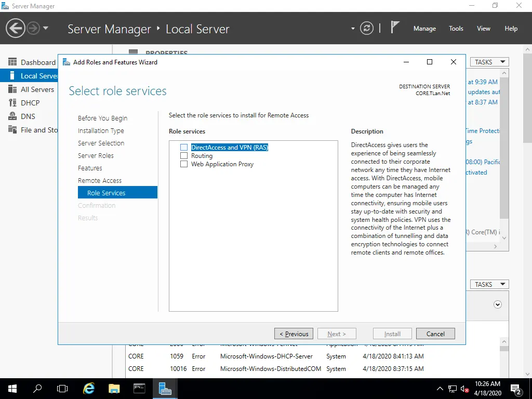Click the wizard title bar icon
The height and width of the screenshot is (399, 532).
click(66, 62)
